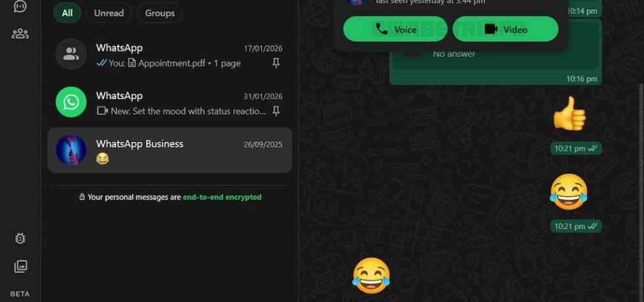Open the Communities icon in sidebar
The height and width of the screenshot is (302, 644).
(x=20, y=33)
